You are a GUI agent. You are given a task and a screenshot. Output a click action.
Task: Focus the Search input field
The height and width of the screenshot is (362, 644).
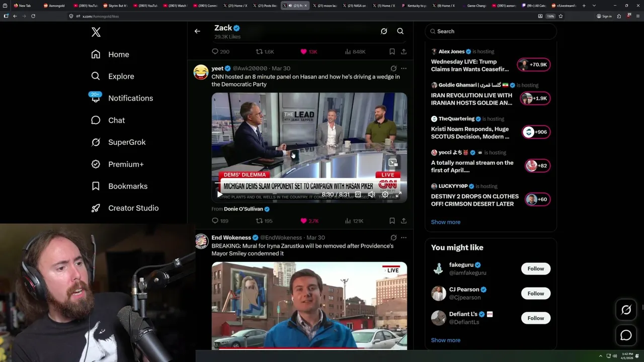click(491, 31)
